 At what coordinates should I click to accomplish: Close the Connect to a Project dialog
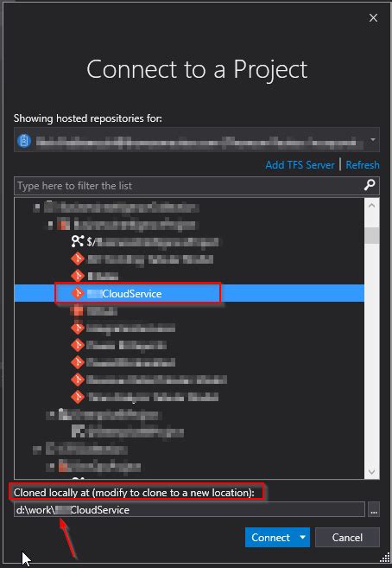(x=373, y=18)
